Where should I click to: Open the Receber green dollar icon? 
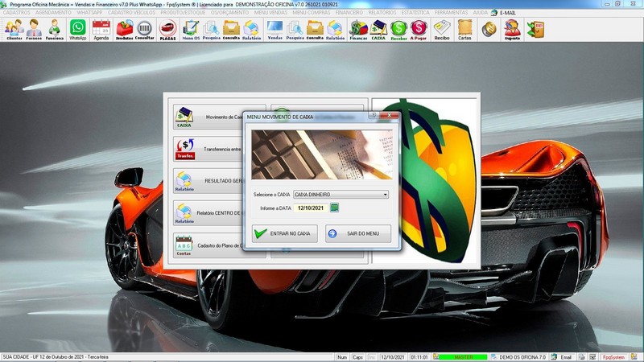(398, 30)
